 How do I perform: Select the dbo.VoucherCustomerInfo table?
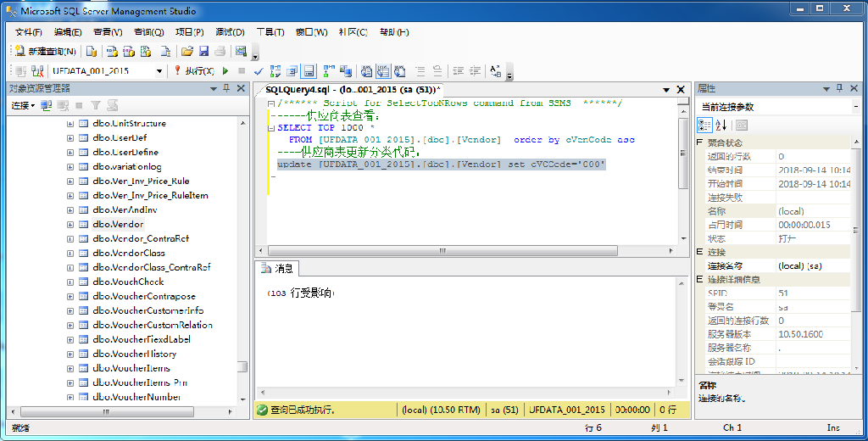pyautogui.click(x=147, y=310)
